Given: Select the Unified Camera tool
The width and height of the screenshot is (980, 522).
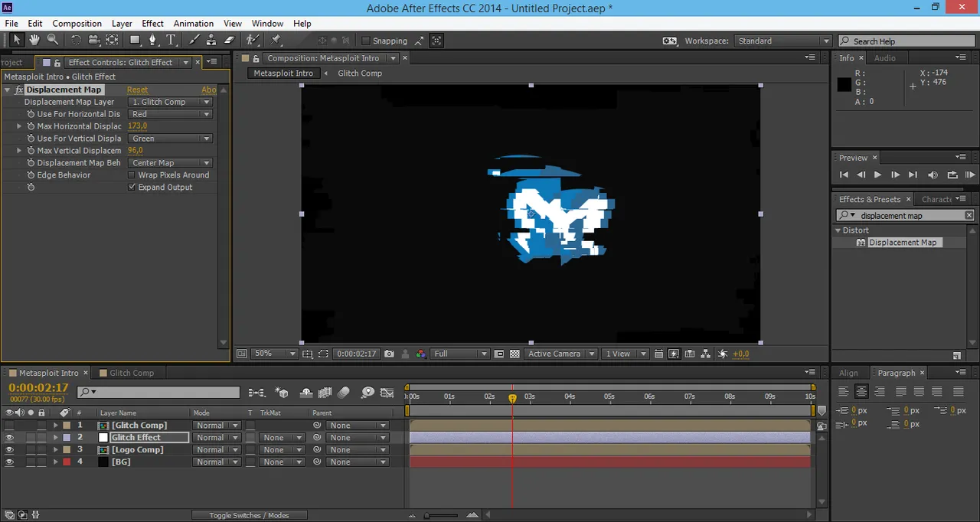Looking at the screenshot, I should [x=94, y=40].
